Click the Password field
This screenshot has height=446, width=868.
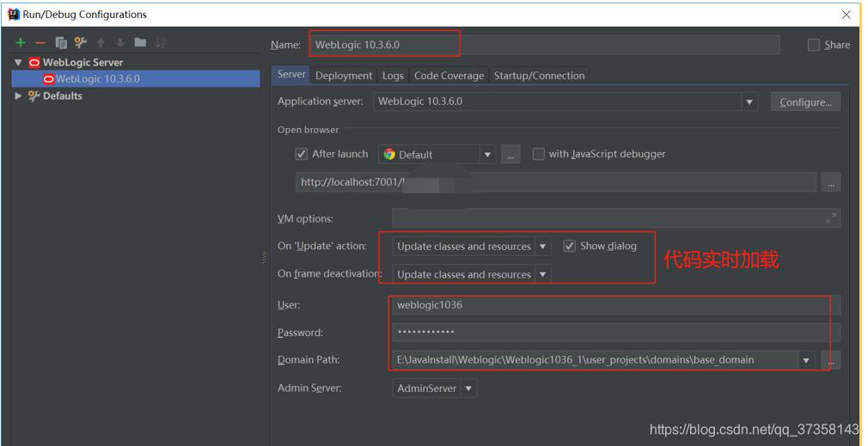click(616, 333)
